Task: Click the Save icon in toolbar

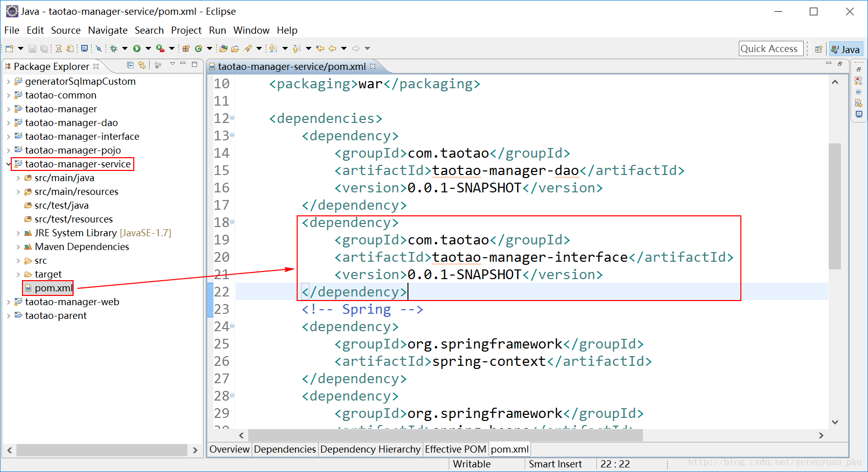Action: pos(32,48)
